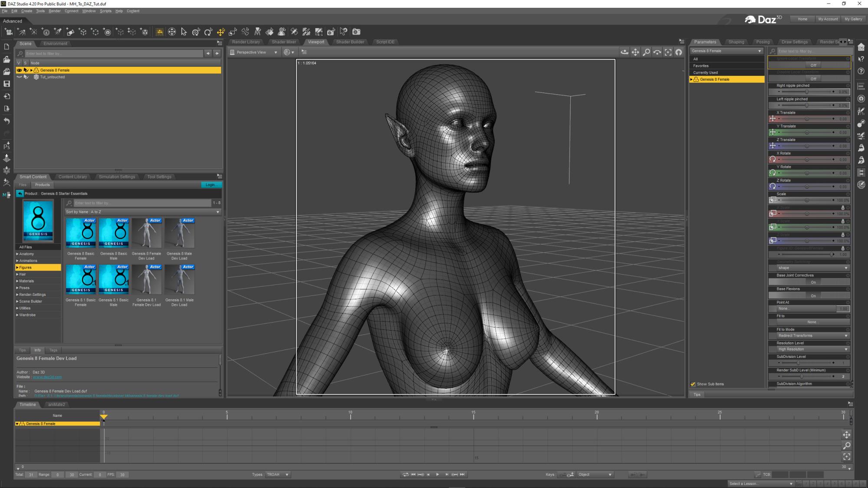The width and height of the screenshot is (868, 488).
Task: Open the Types TROAH dropdown
Action: coord(277,475)
